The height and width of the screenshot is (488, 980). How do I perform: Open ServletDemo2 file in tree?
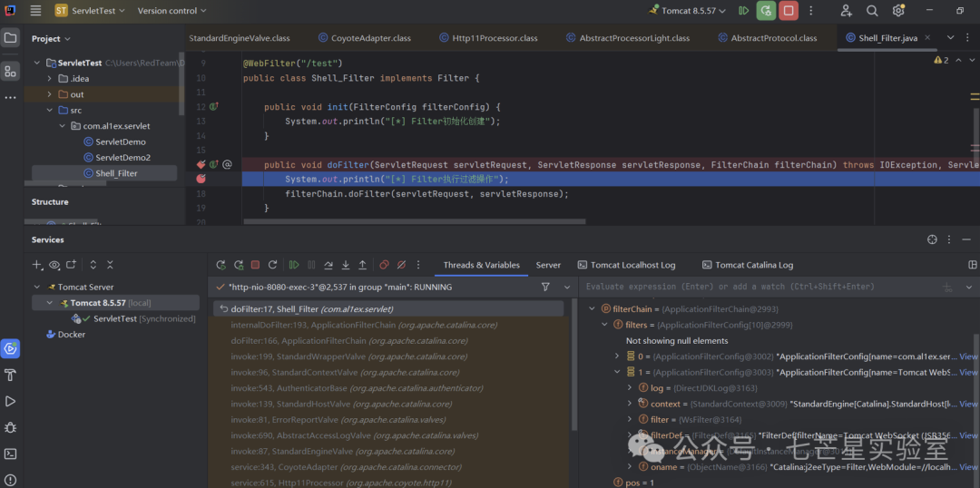point(123,158)
